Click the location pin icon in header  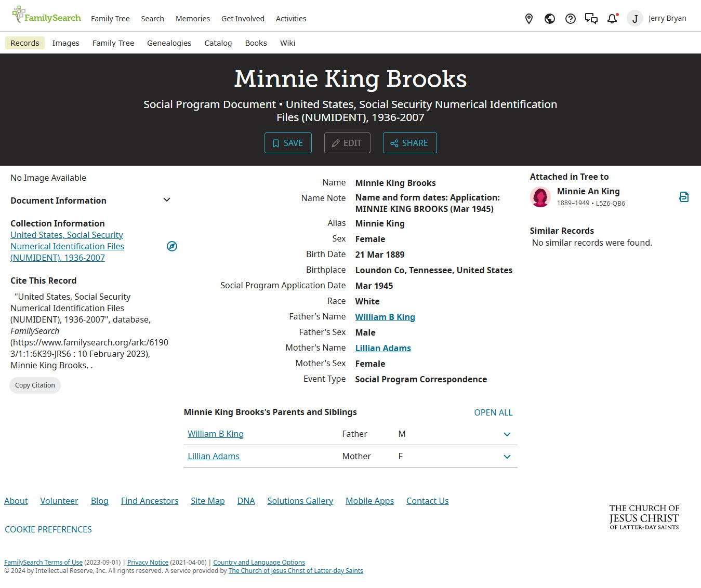(x=529, y=19)
